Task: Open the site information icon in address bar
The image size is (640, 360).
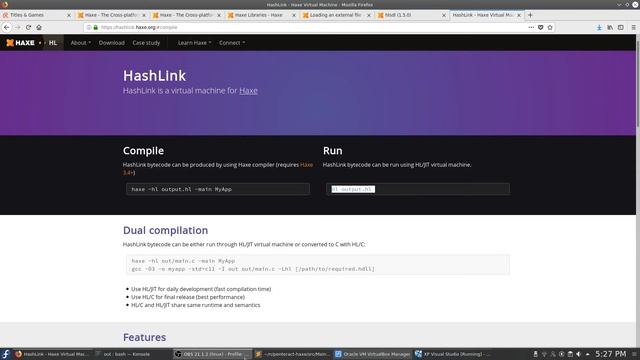Action: pyautogui.click(x=89, y=27)
